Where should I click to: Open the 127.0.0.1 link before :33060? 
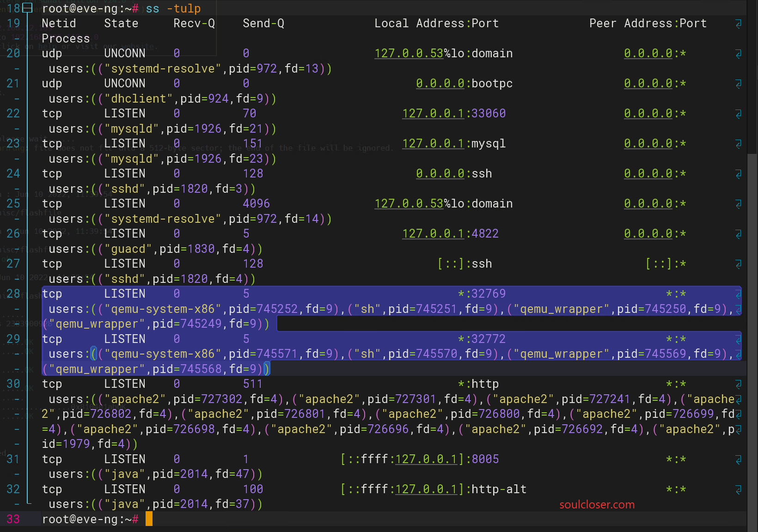434,114
